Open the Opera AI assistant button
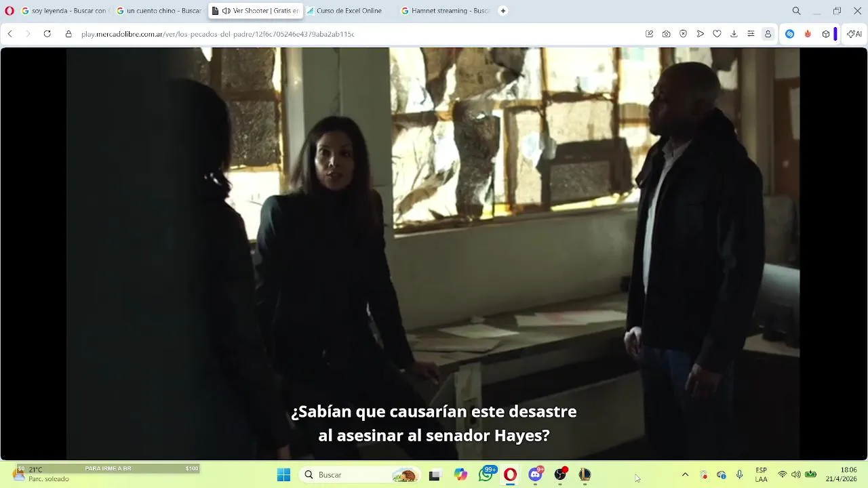 pyautogui.click(x=854, y=34)
